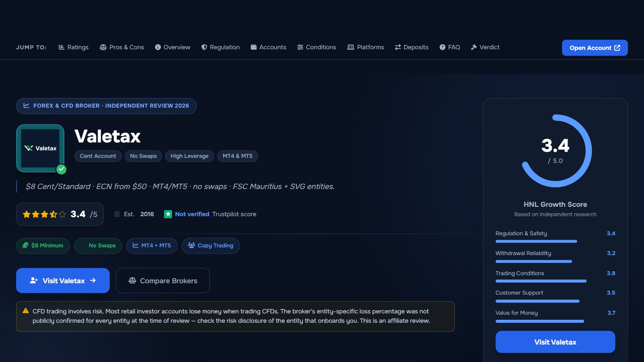
Task: Click the warning triangle icon in risk notice
Action: 25,311
